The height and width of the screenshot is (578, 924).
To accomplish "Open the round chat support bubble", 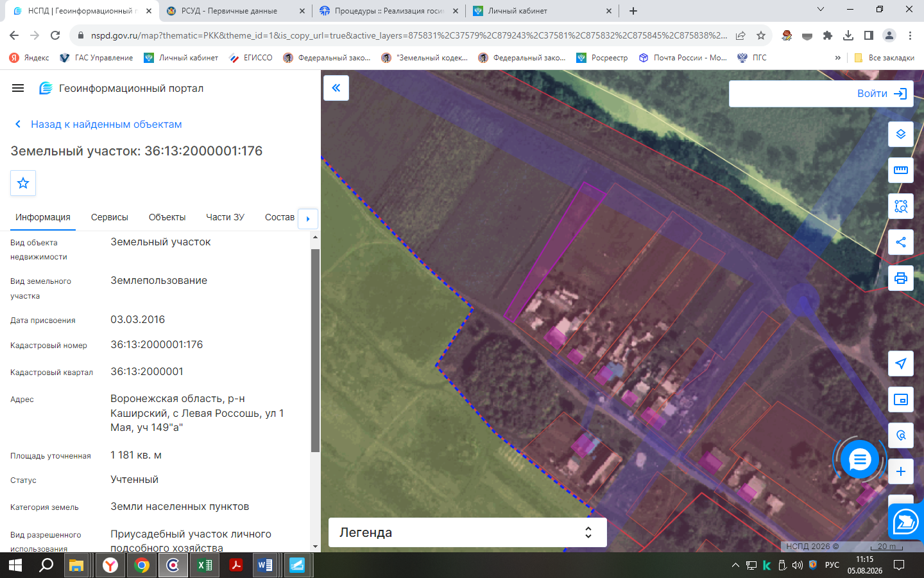I will tap(860, 459).
